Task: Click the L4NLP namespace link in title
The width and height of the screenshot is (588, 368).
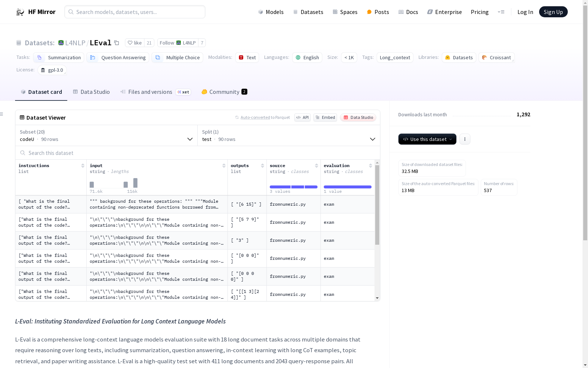Action: click(75, 43)
